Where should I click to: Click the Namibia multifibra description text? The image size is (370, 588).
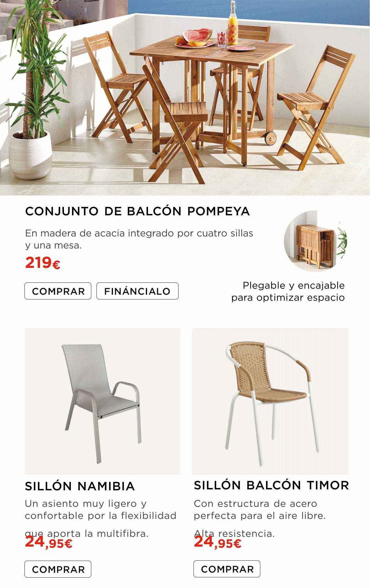point(100,519)
